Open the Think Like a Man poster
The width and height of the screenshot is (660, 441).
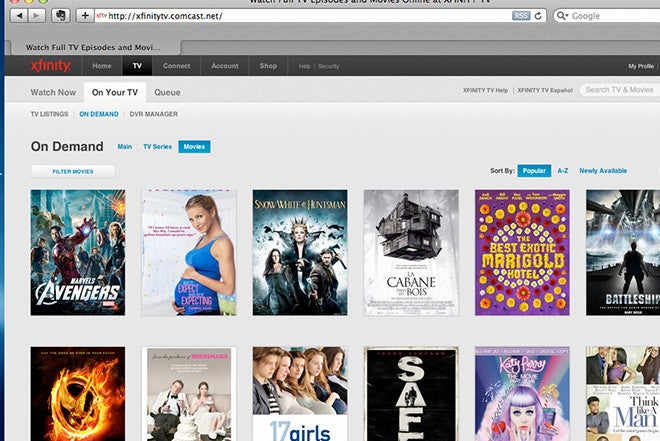pyautogui.click(x=623, y=394)
